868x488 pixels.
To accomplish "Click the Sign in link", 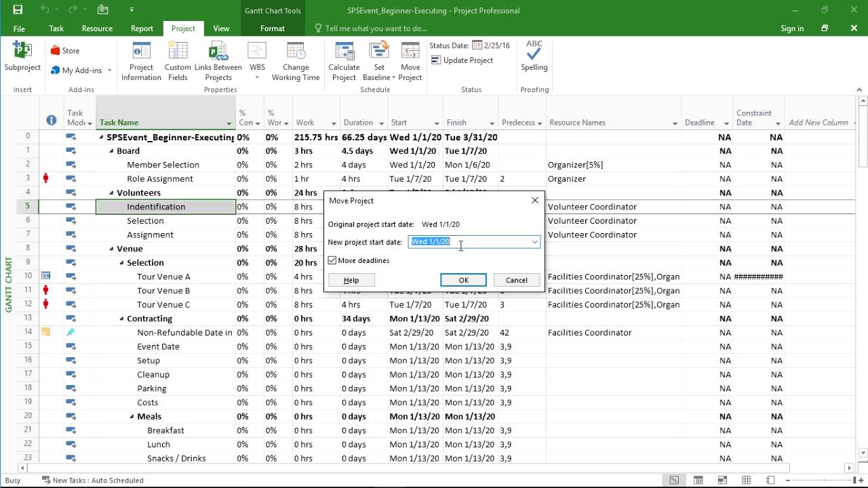I will (x=792, y=28).
